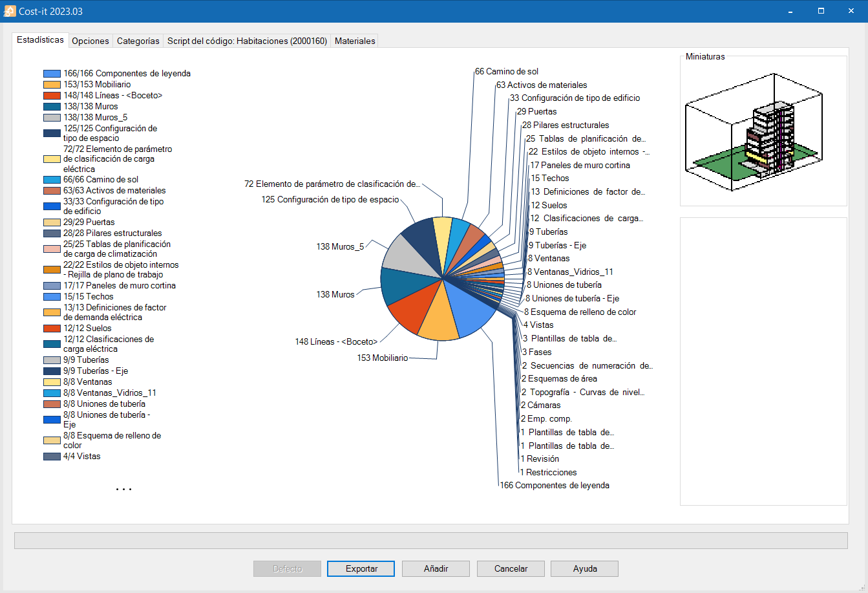Select legend text '33/33 Configuración de tipo de edificio'
Screen dimensions: 868x593
113,206
